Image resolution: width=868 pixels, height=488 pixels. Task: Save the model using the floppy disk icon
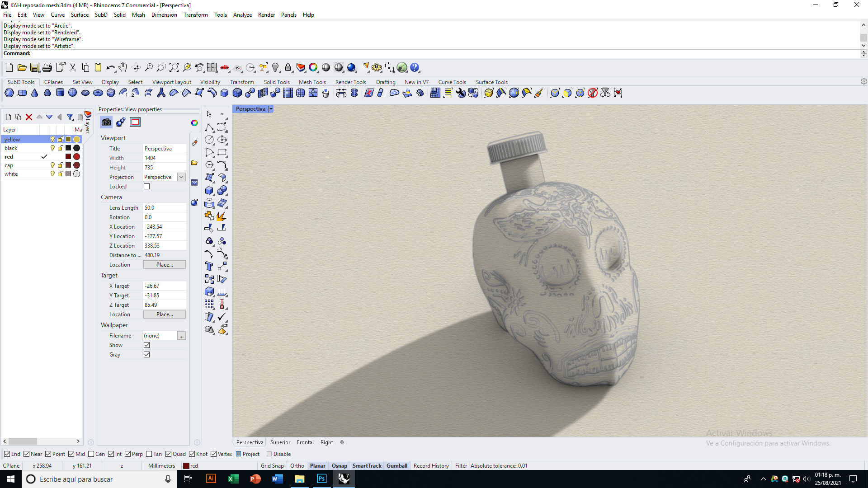tap(34, 68)
